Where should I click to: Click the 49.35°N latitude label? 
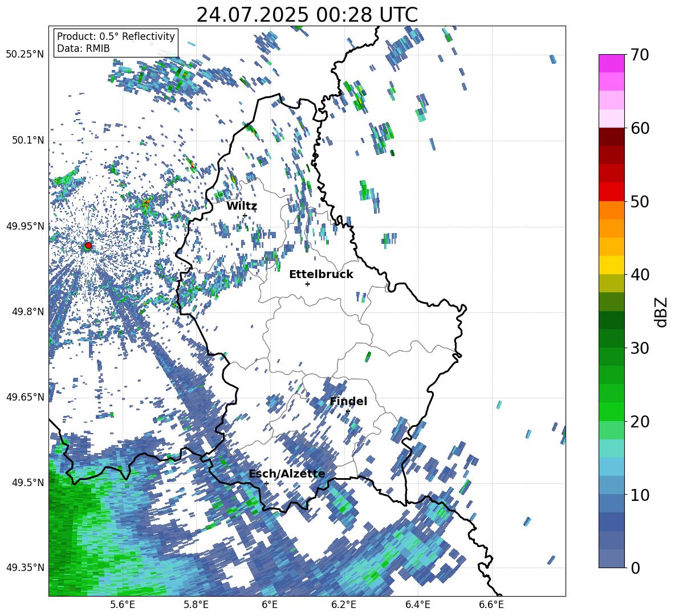tap(25, 568)
